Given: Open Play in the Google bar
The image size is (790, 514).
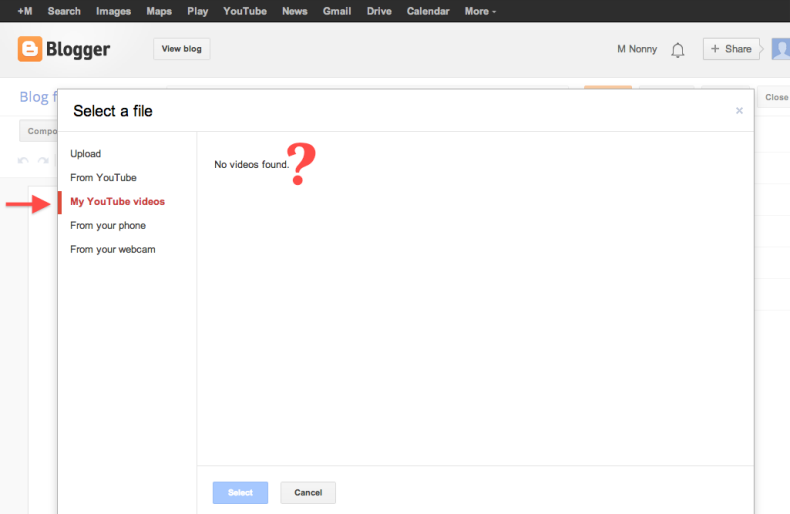Looking at the screenshot, I should click(198, 11).
